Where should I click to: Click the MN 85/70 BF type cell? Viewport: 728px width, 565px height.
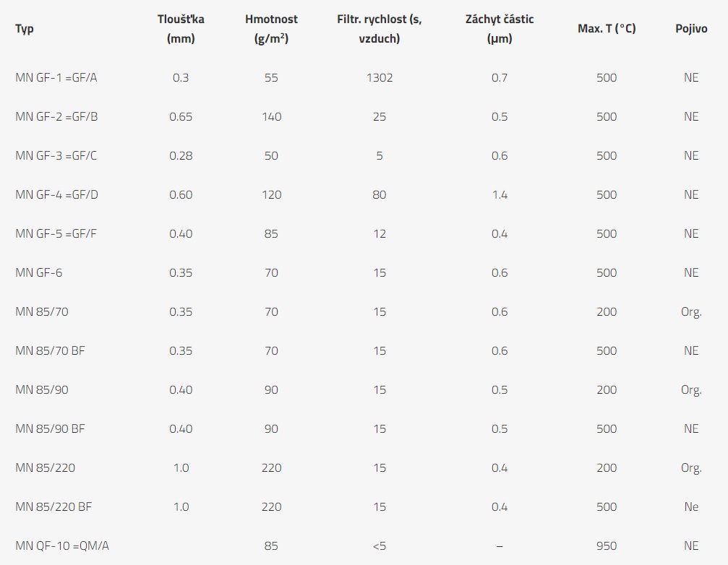[x=50, y=350]
